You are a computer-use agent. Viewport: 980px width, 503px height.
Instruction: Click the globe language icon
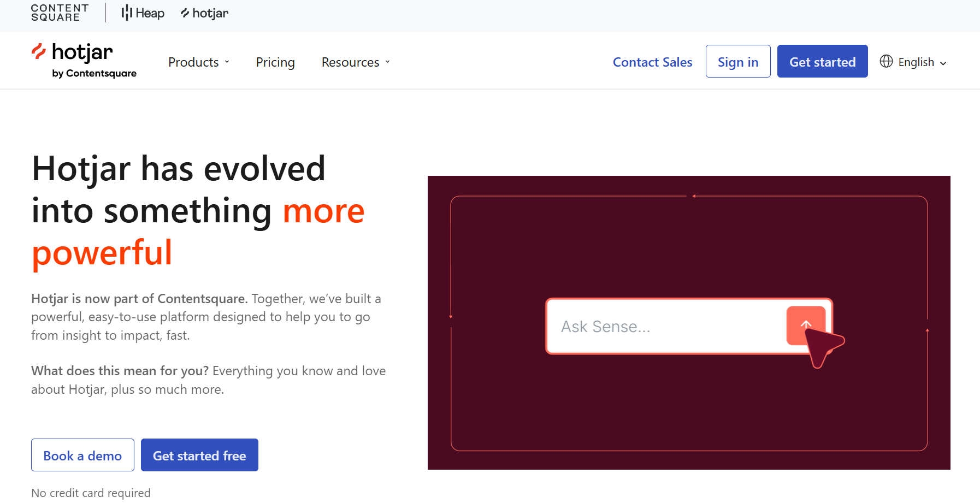coord(886,62)
